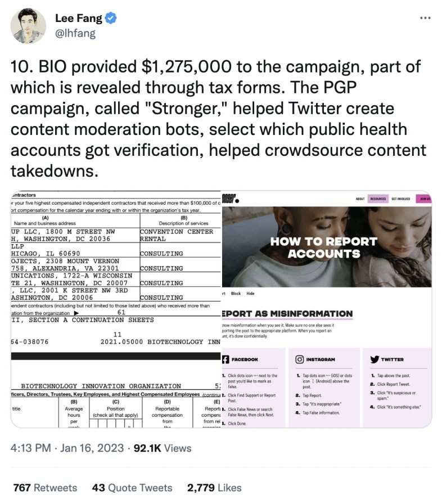Switch to the Hide tab
The image size is (442, 504).
[x=250, y=294]
